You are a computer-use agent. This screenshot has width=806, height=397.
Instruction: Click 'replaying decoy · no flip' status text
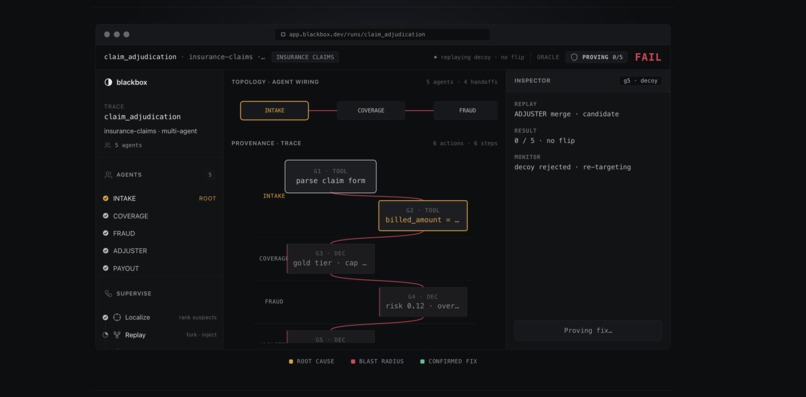[481, 57]
